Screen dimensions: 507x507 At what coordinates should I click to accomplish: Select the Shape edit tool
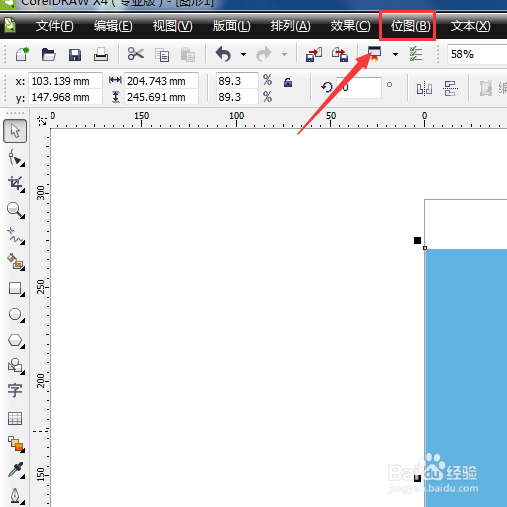[x=15, y=157]
